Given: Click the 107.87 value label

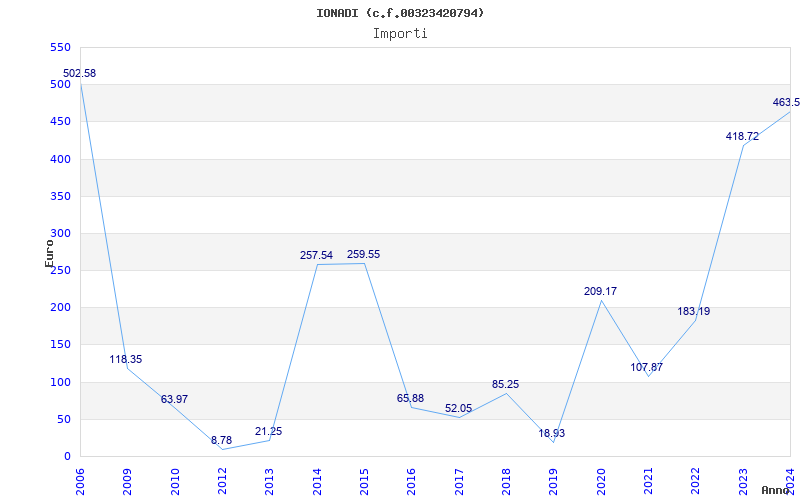Looking at the screenshot, I should 646,367.
